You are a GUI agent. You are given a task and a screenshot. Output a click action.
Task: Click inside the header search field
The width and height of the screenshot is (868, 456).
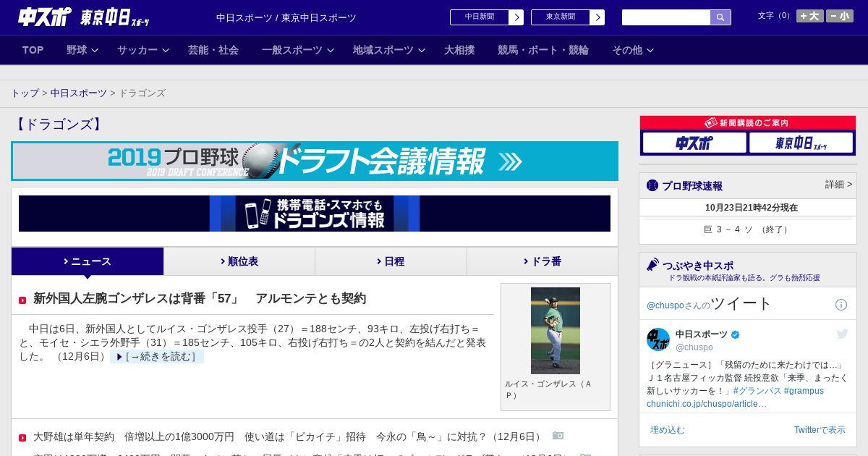coord(666,17)
